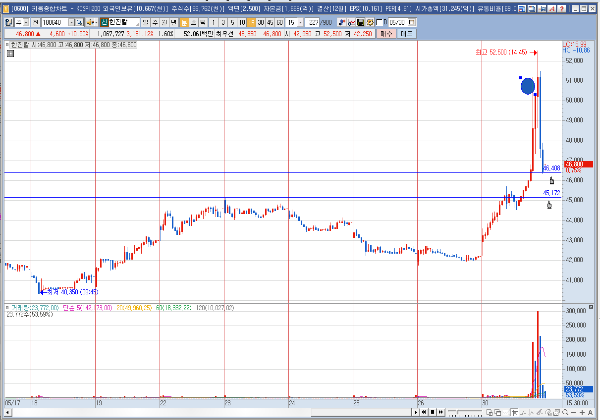Viewport: 600px width, 420px height.
Task: Choose the 1 minute interval button
Action: [x=213, y=23]
